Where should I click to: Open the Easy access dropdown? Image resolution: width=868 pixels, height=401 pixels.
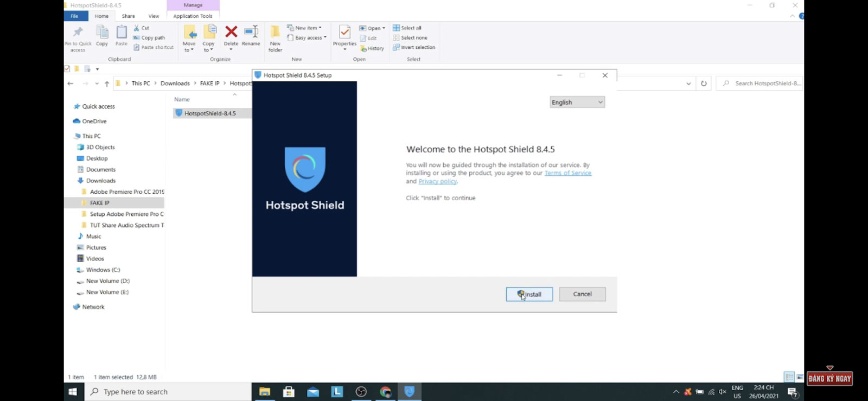click(307, 37)
